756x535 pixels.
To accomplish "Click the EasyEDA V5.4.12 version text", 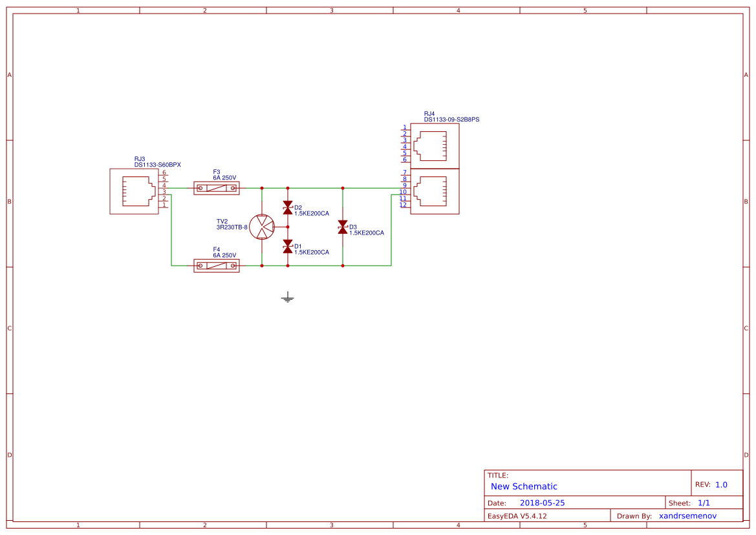I will [x=519, y=516].
